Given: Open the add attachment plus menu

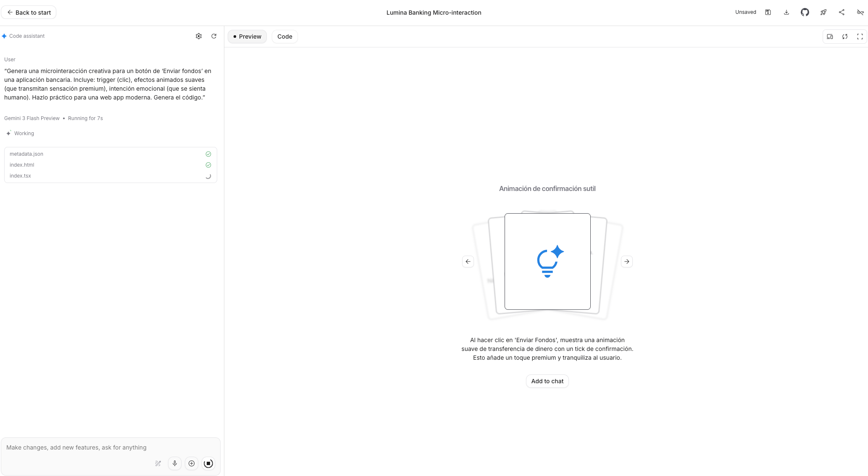Looking at the screenshot, I should coord(192,463).
